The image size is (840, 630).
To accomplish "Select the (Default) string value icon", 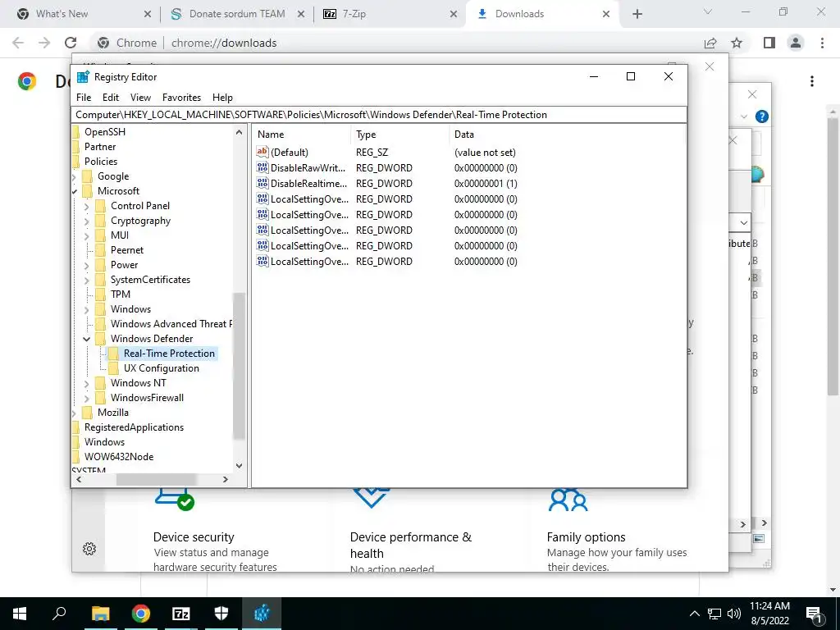I will 262,152.
